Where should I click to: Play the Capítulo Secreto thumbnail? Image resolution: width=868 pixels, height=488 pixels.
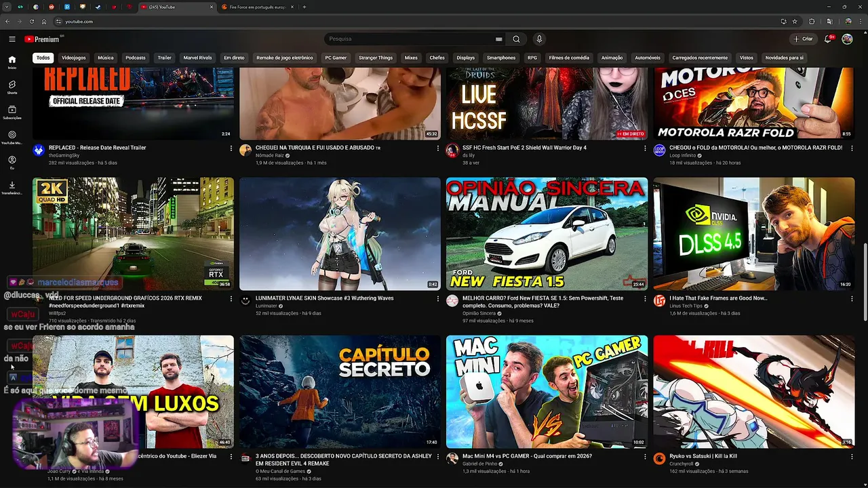point(340,392)
